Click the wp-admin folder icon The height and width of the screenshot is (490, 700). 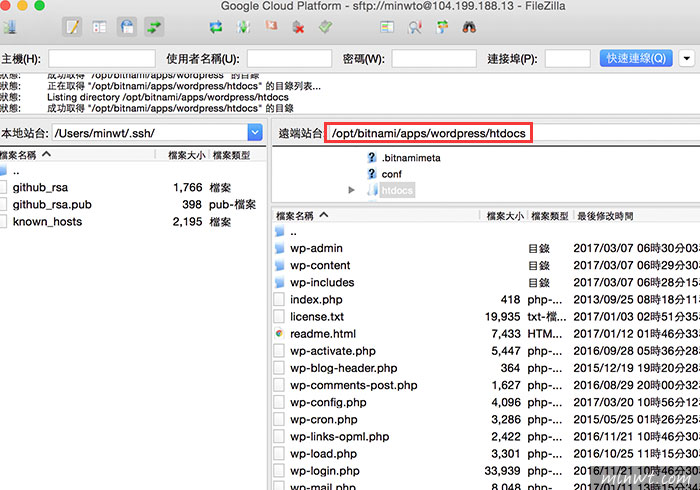[x=279, y=248]
